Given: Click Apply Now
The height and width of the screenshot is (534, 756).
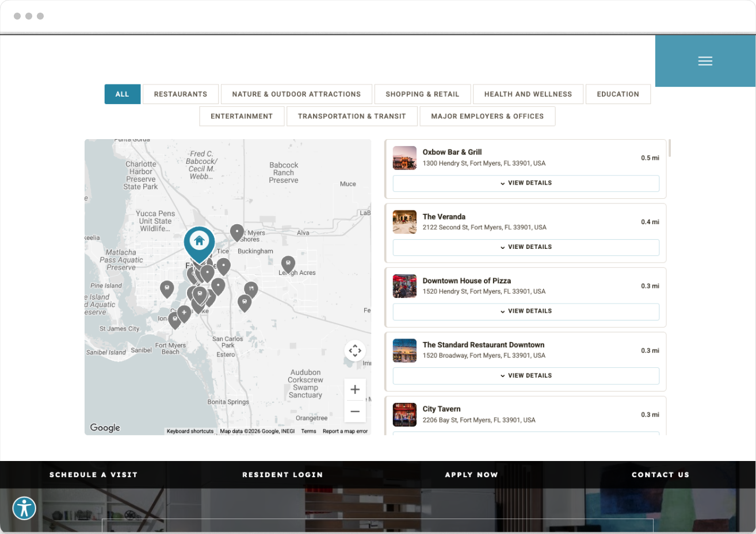Looking at the screenshot, I should (x=471, y=475).
